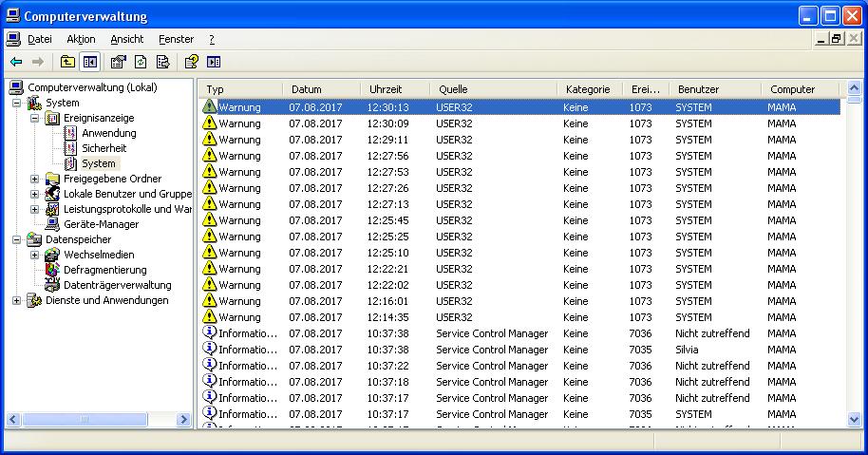Viewport: 868px width, 455px height.
Task: Expand Lokale Benutzer und Gruppen
Action: [x=35, y=195]
